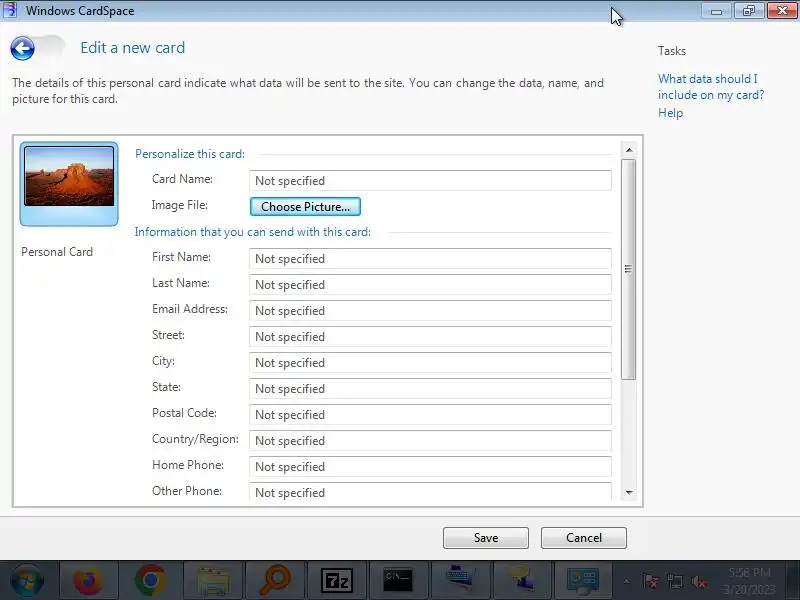The image size is (800, 600).
Task: Open the chat bubbles app in taskbar
Action: point(522,580)
